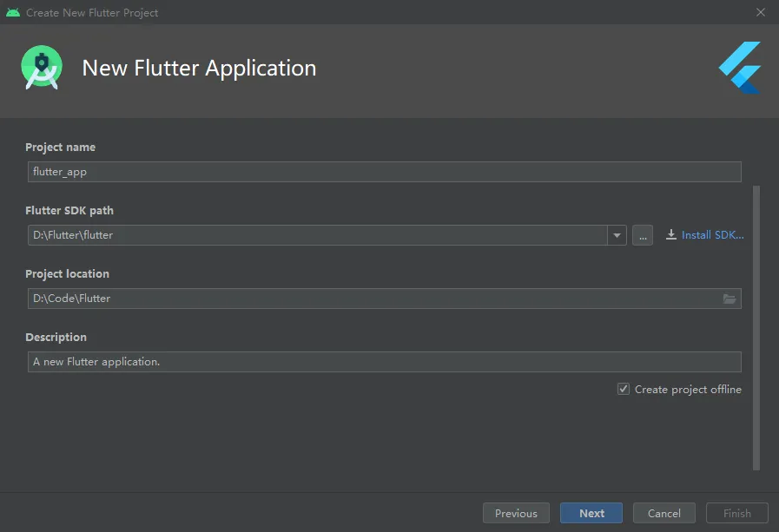Browse SDK path with the ellipsis button
The height and width of the screenshot is (532, 779).
pos(643,235)
